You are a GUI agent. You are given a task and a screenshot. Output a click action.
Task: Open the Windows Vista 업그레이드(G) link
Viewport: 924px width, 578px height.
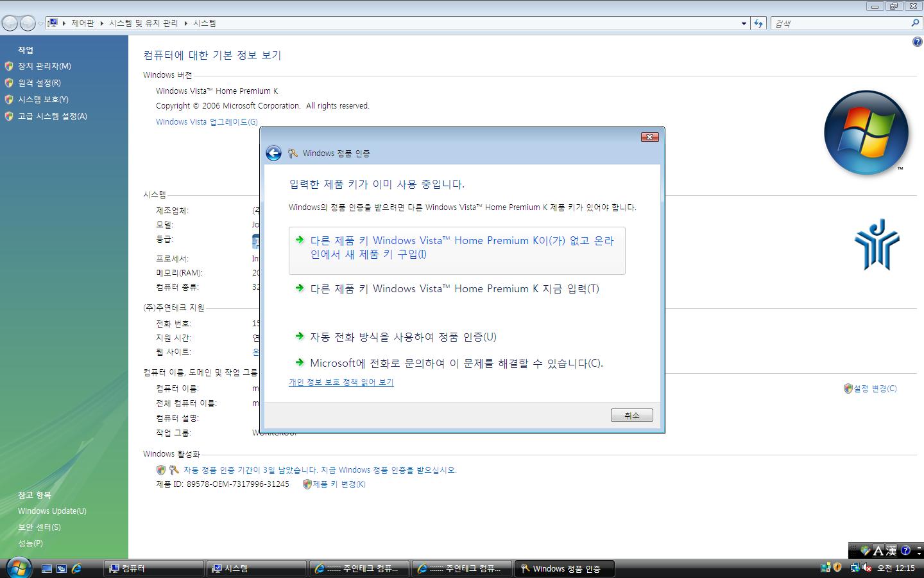207,122
